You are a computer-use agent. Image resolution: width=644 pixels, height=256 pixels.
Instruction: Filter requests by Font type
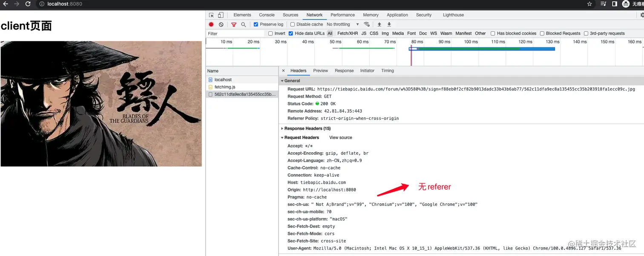point(411,33)
